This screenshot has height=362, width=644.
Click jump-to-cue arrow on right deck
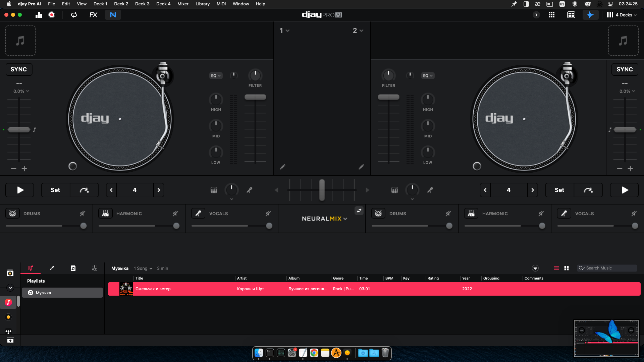[x=588, y=190]
